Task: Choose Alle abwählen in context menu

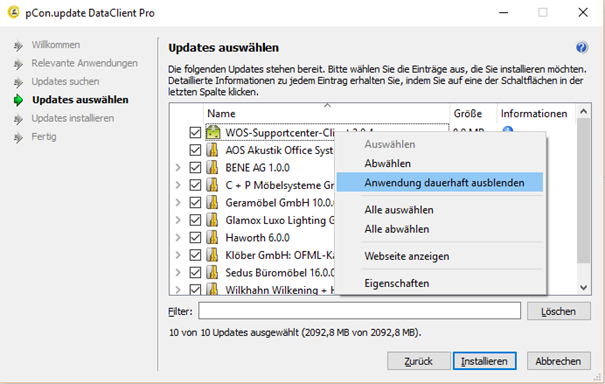Action: [440, 229]
